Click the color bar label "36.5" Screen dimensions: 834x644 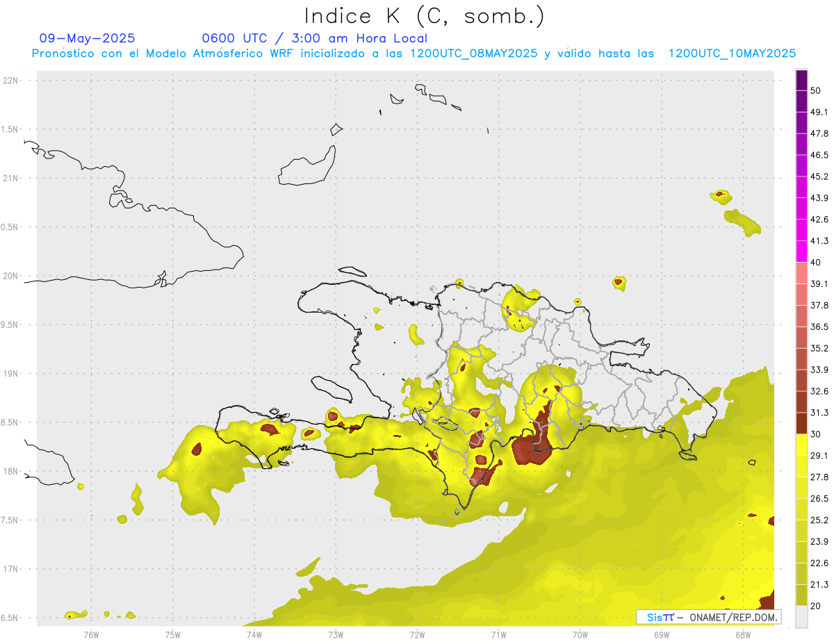[819, 327]
